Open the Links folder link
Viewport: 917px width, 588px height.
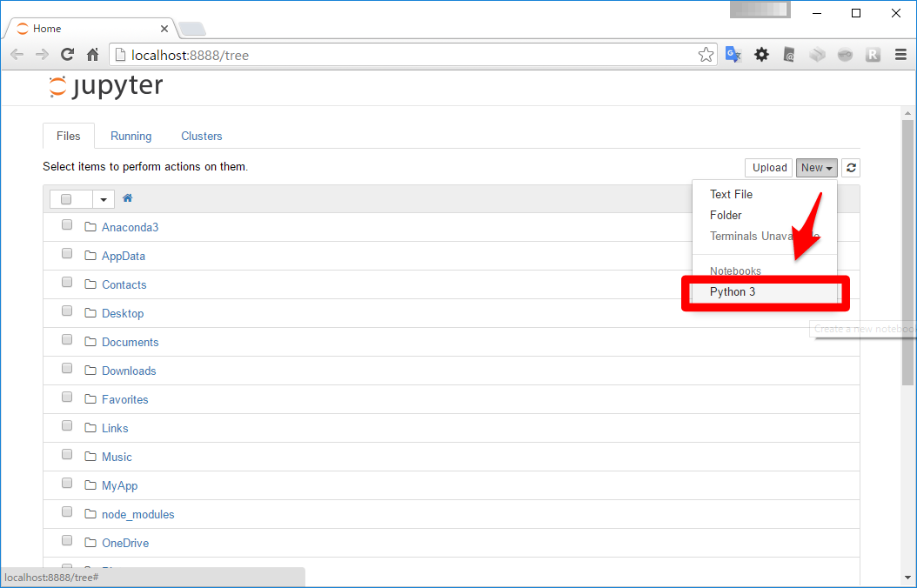click(x=115, y=428)
